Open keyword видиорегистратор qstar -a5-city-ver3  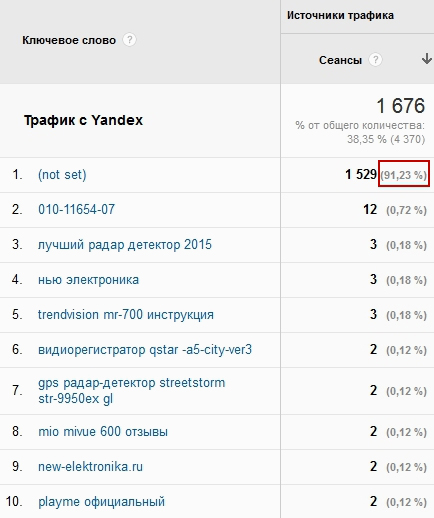pyautogui.click(x=145, y=349)
